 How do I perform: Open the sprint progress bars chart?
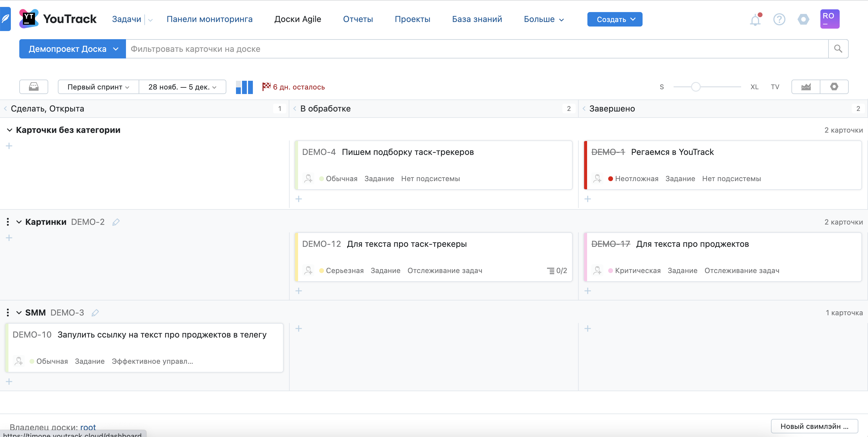[244, 86]
